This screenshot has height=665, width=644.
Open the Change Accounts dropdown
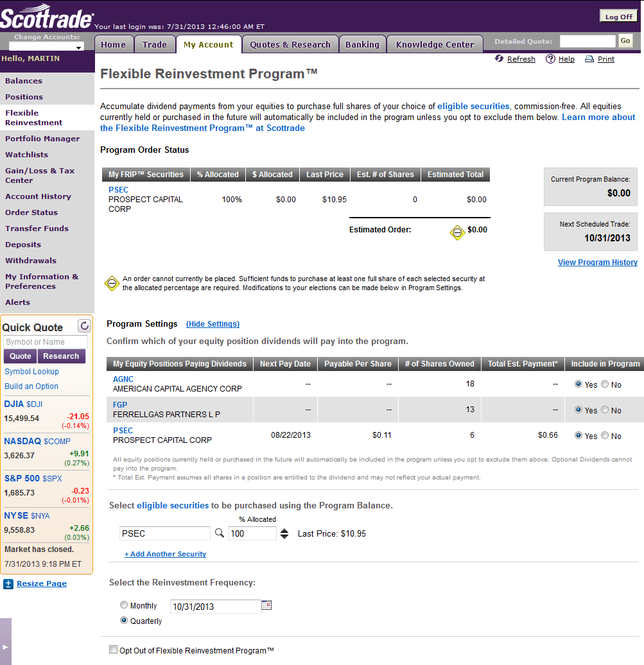pos(45,45)
